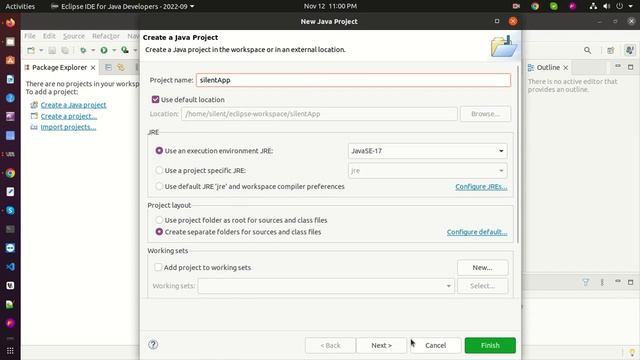The height and width of the screenshot is (360, 640).
Task: Minimize the Outline view panel
Action: (x=618, y=66)
